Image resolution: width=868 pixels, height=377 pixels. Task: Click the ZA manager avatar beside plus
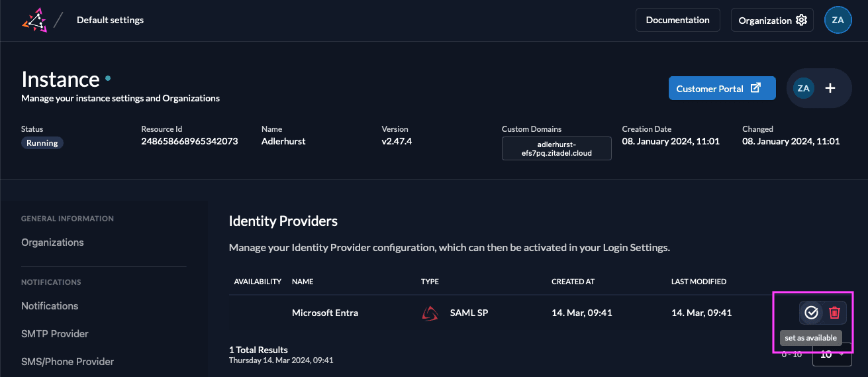(803, 88)
